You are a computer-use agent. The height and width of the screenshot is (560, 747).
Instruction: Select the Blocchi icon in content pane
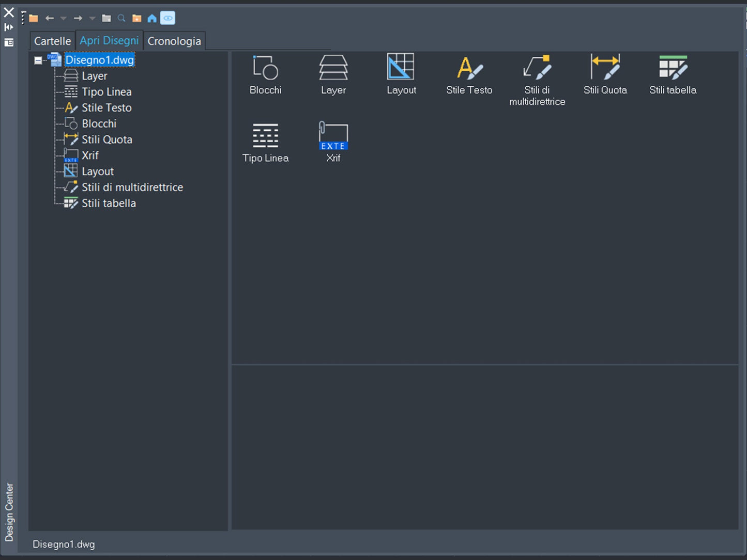[x=265, y=75]
